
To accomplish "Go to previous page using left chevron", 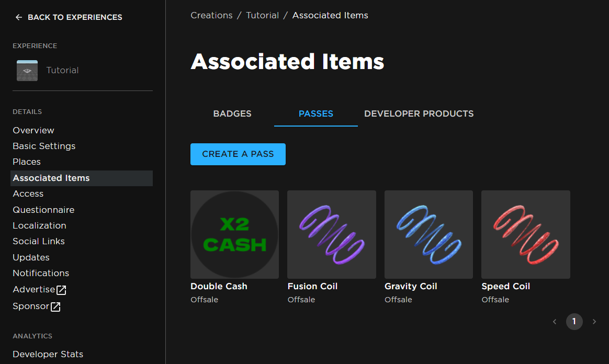I will coord(555,322).
